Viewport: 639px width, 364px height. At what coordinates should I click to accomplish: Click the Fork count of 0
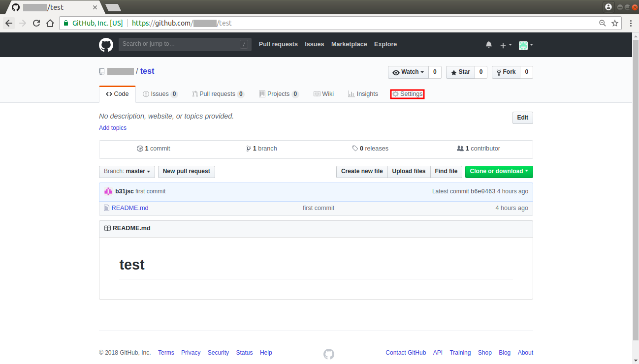click(526, 72)
